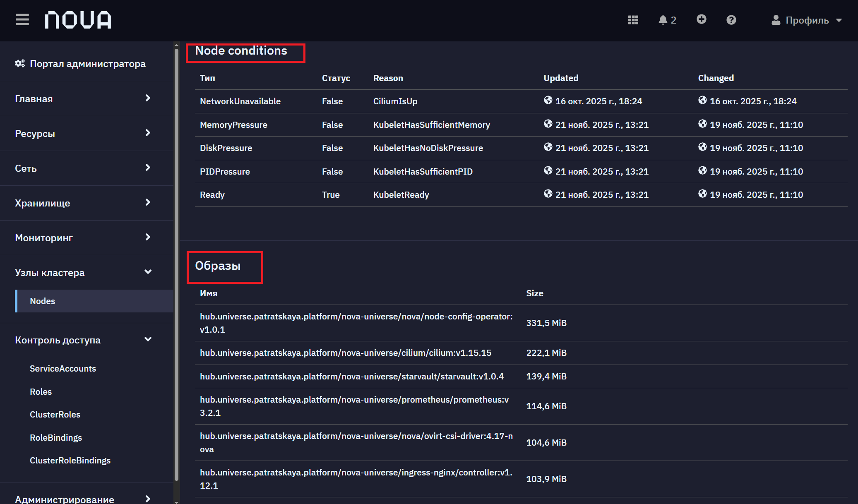
Task: Open RoleBindings in the sidebar
Action: tap(56, 437)
